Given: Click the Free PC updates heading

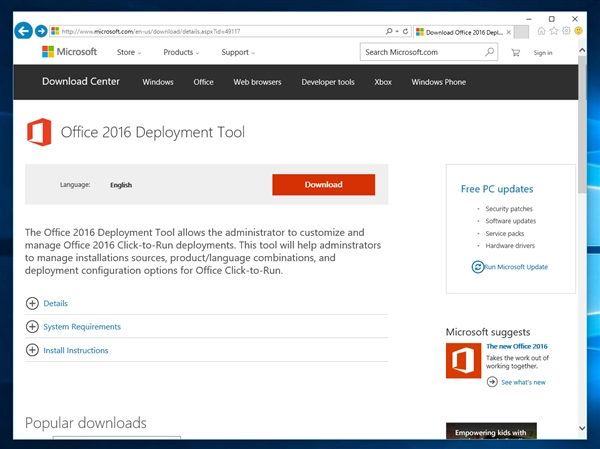Looking at the screenshot, I should [x=497, y=189].
